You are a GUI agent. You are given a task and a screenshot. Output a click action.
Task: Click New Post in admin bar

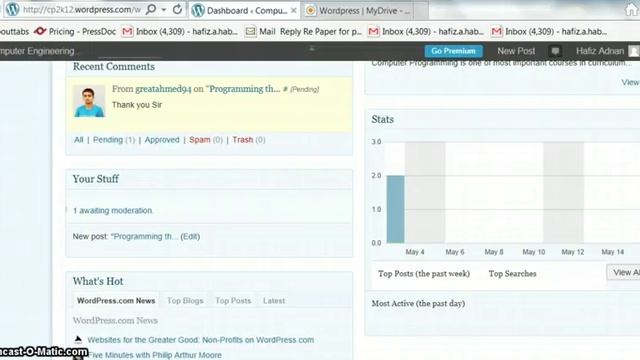pyautogui.click(x=516, y=51)
